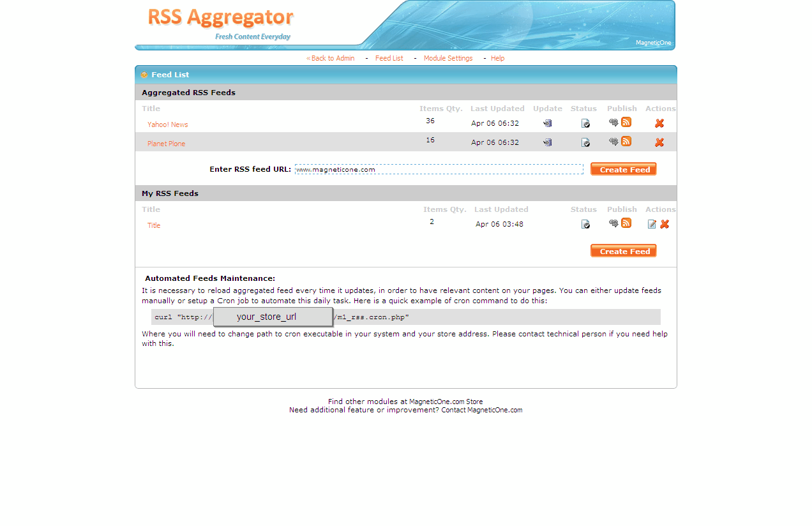This screenshot has width=812, height=526.
Task: Delete the Planet Plone feed
Action: click(x=659, y=142)
